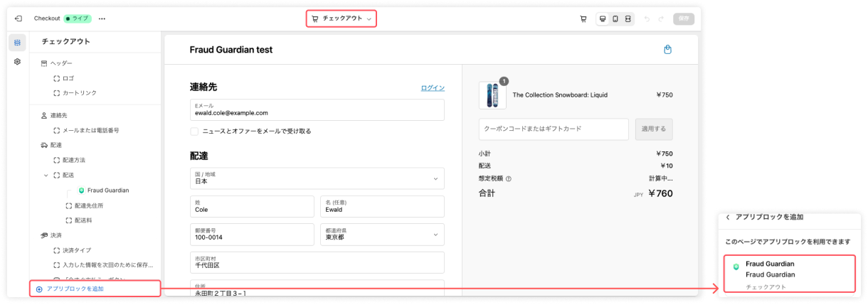The image size is (868, 305).
Task: Open the 国 / 地域 dropdown
Action: pyautogui.click(x=317, y=178)
